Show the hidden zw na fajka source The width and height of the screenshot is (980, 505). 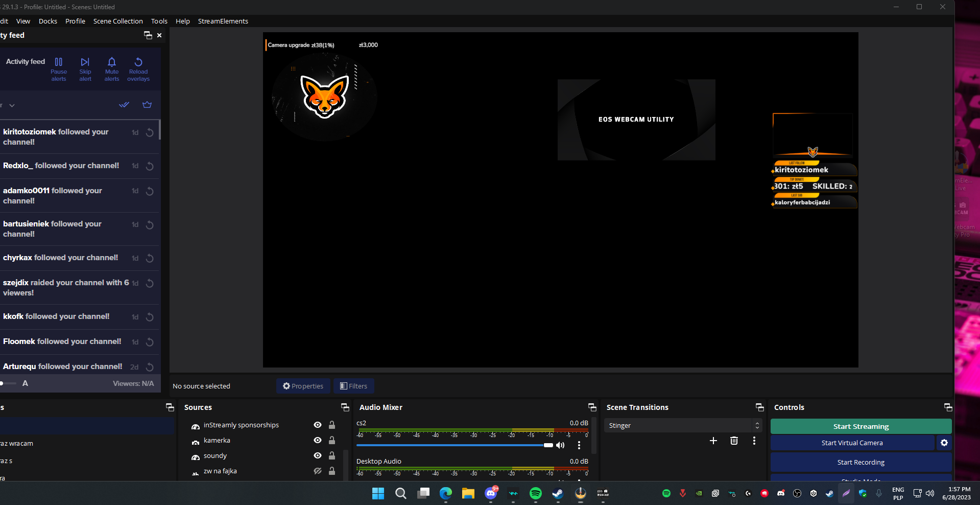pos(318,471)
